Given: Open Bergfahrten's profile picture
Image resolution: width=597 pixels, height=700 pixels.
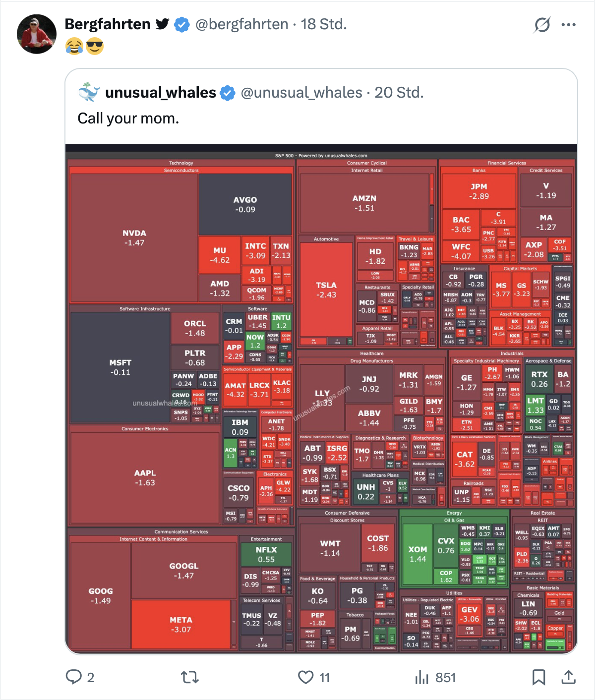Looking at the screenshot, I should click(37, 34).
